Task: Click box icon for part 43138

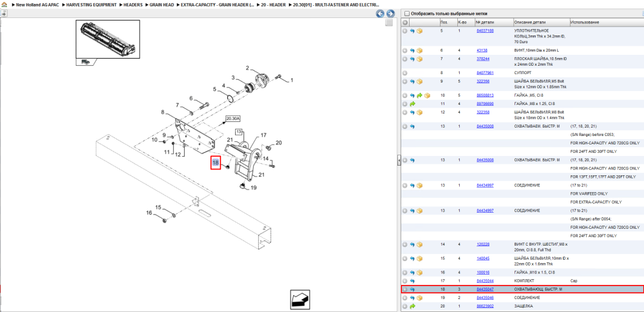Action: tap(419, 50)
